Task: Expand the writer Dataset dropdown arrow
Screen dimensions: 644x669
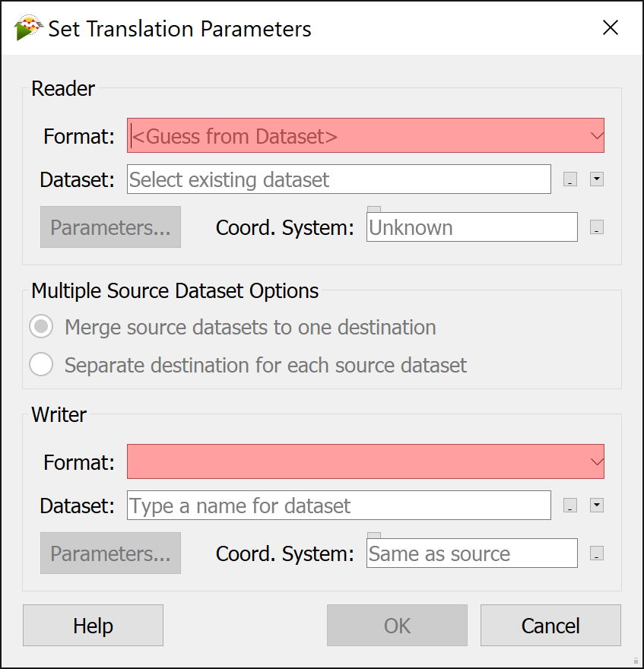Action: (x=597, y=506)
